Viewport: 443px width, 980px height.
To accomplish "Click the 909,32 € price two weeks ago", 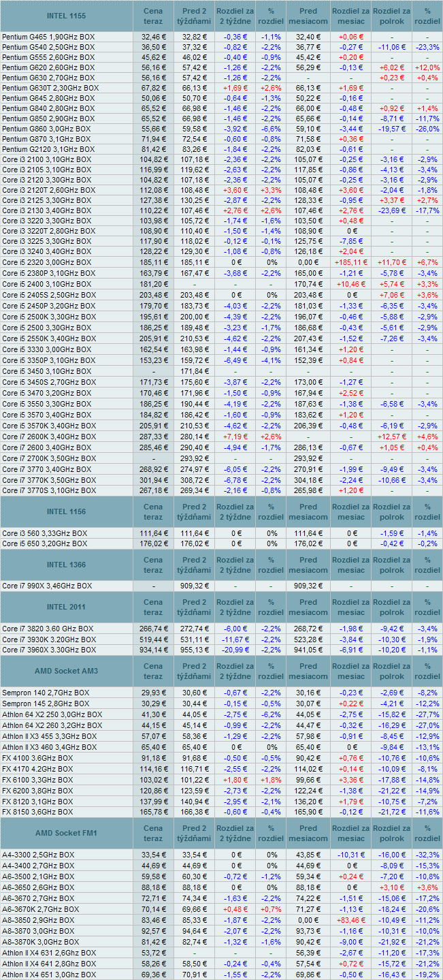I will 195,586.
